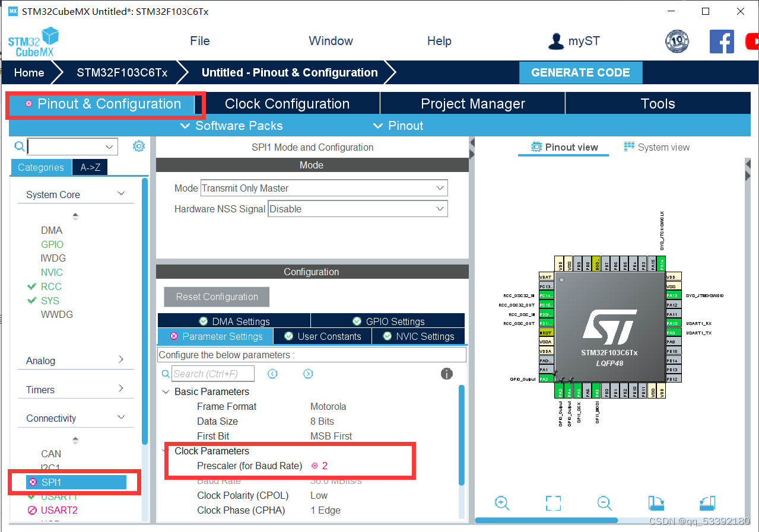Image resolution: width=759 pixels, height=532 pixels.
Task: Go to Home breadcrumb
Action: [x=29, y=72]
